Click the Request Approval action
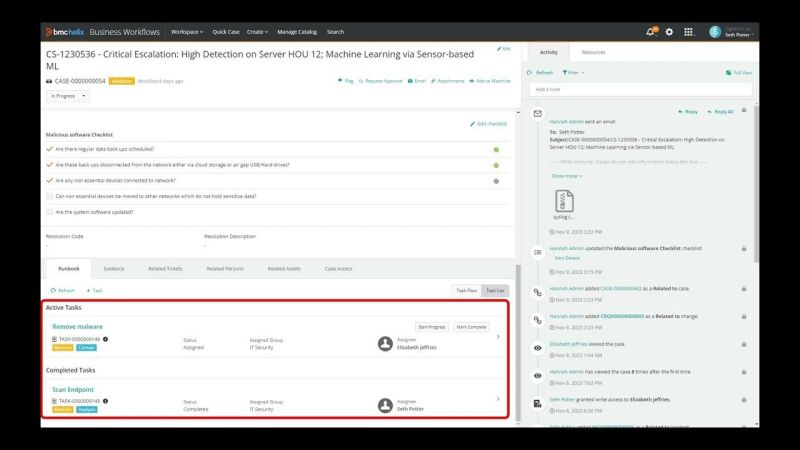 click(381, 81)
